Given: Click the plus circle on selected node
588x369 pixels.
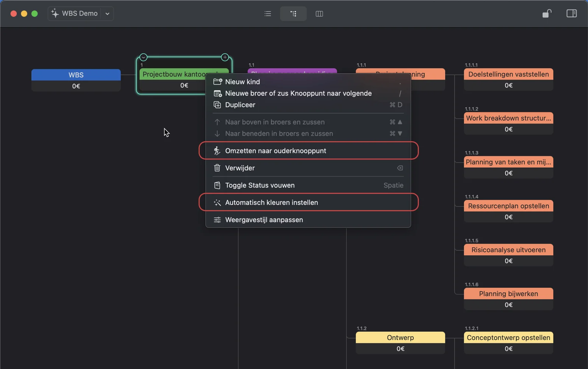Looking at the screenshot, I should [x=225, y=57].
